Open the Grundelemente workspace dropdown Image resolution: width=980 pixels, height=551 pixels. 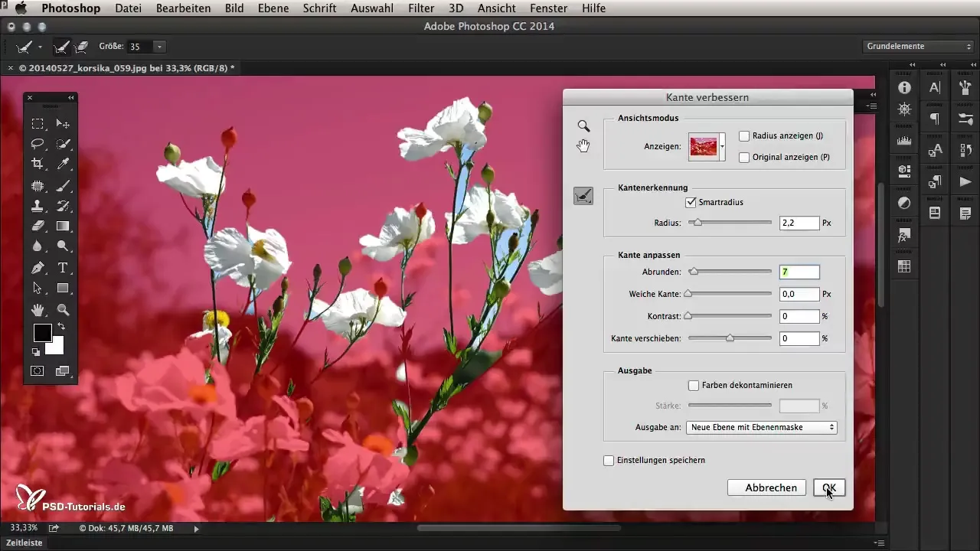917,46
